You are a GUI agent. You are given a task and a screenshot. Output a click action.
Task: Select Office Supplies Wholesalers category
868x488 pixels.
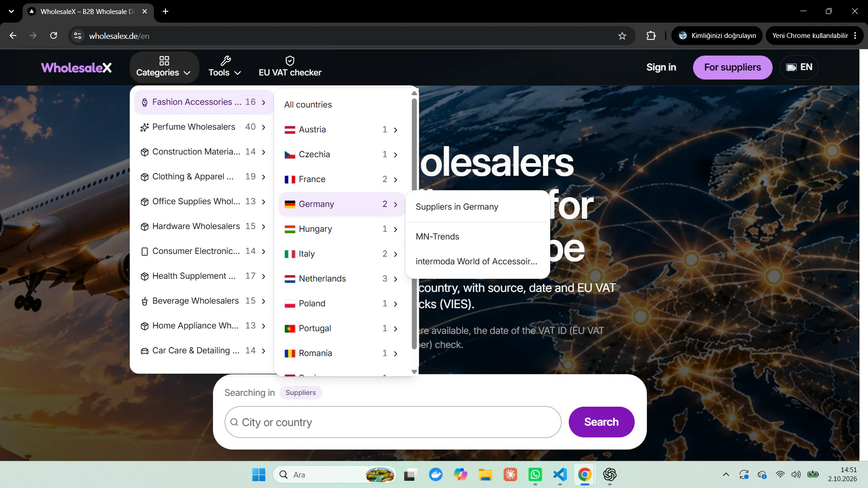[203, 202]
